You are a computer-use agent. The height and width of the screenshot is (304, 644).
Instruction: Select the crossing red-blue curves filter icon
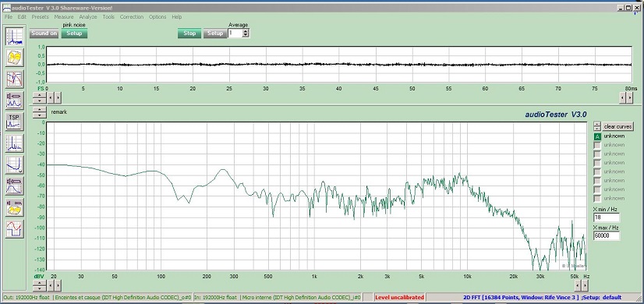pos(14,79)
